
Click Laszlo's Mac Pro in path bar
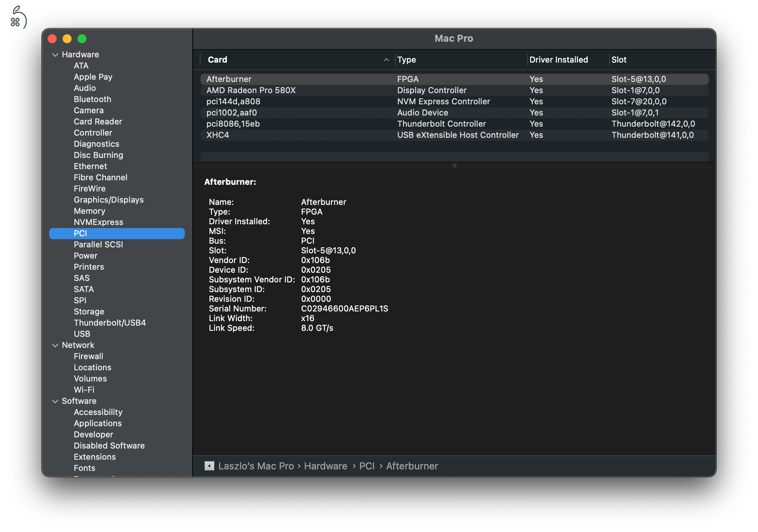[x=256, y=466]
